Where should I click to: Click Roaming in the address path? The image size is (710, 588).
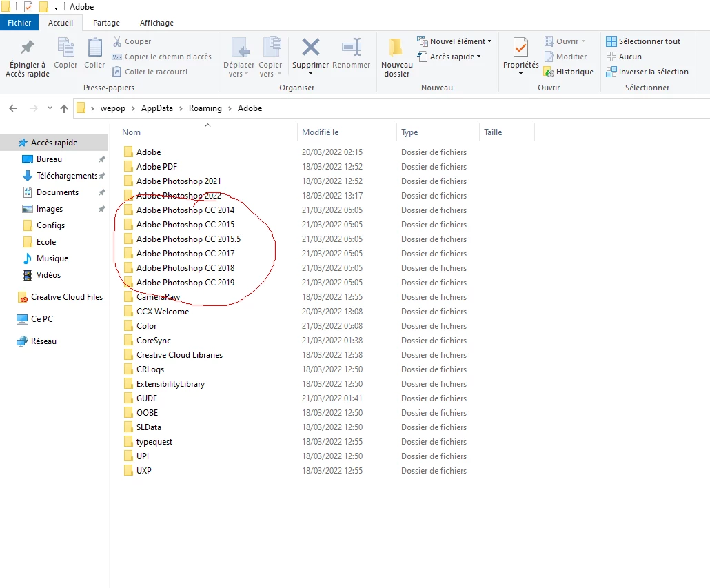[x=205, y=108]
